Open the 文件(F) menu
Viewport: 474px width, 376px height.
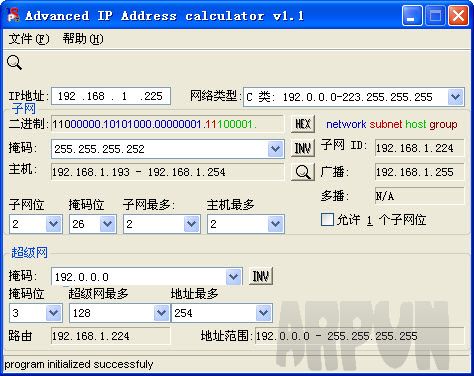29,39
